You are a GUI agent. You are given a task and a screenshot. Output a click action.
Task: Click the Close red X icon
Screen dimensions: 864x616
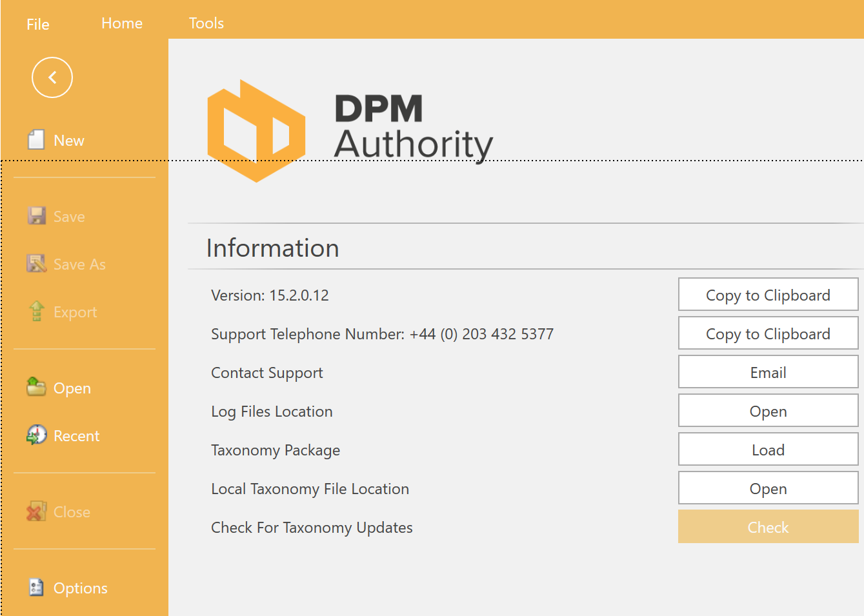pyautogui.click(x=36, y=511)
